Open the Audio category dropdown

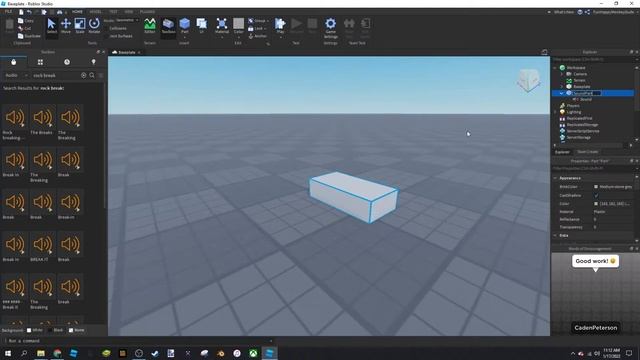[16, 76]
